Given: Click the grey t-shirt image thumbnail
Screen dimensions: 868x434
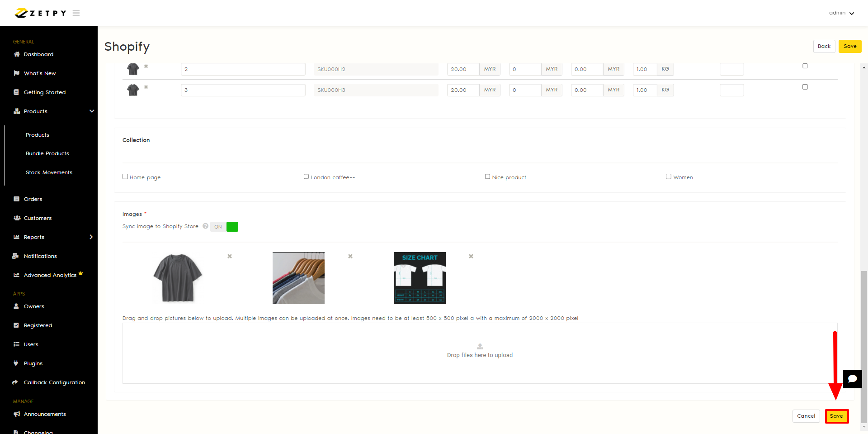Looking at the screenshot, I should coord(178,278).
